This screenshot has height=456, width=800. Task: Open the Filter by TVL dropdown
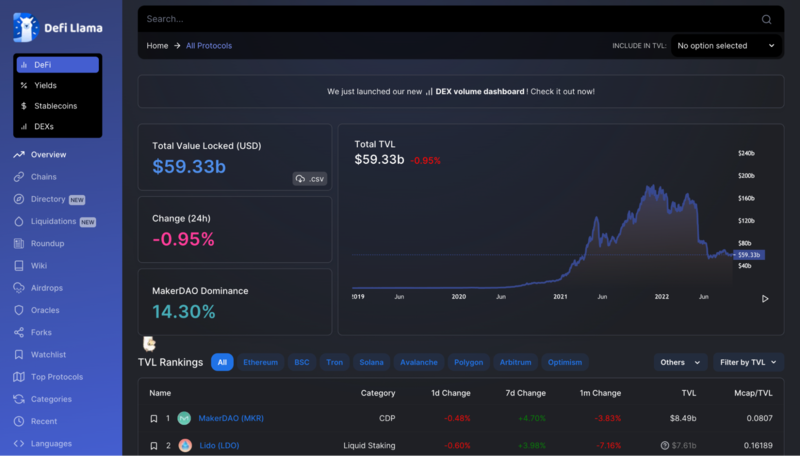pyautogui.click(x=748, y=362)
